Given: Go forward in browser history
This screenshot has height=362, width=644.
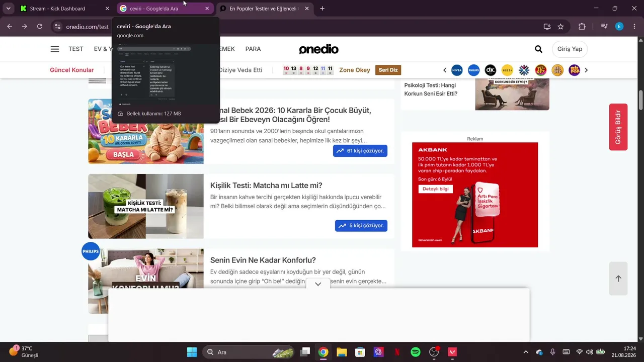Looking at the screenshot, I should [x=25, y=27].
